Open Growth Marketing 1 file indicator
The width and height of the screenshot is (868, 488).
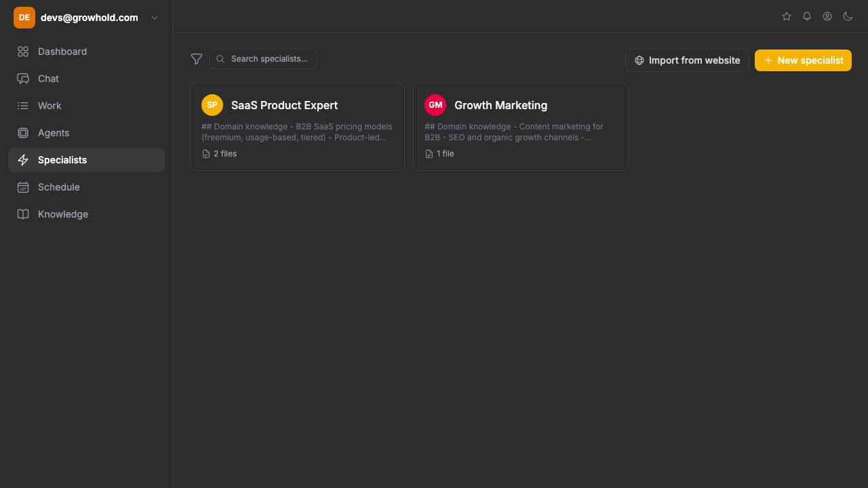pyautogui.click(x=440, y=154)
